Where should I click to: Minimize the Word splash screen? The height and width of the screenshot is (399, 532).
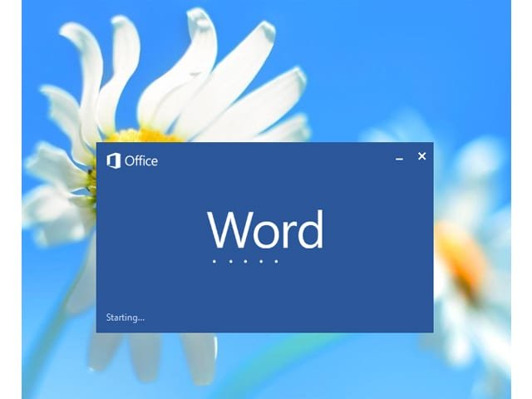(400, 158)
